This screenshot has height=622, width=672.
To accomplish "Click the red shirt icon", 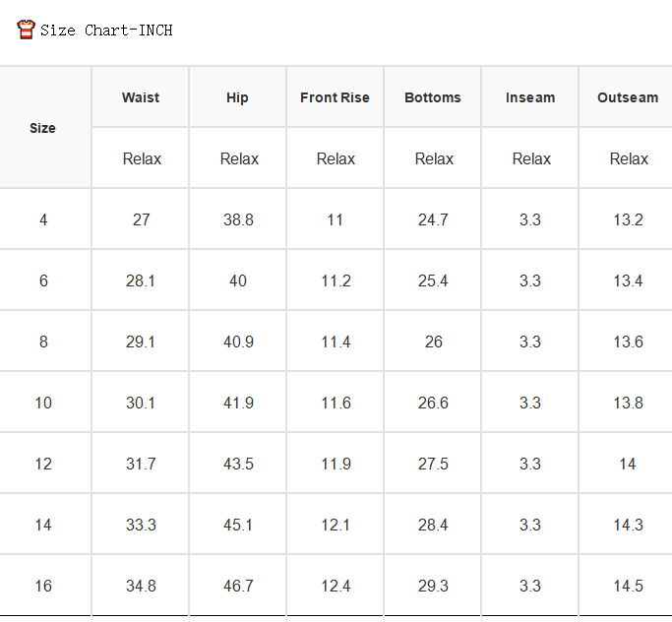I will (x=26, y=30).
